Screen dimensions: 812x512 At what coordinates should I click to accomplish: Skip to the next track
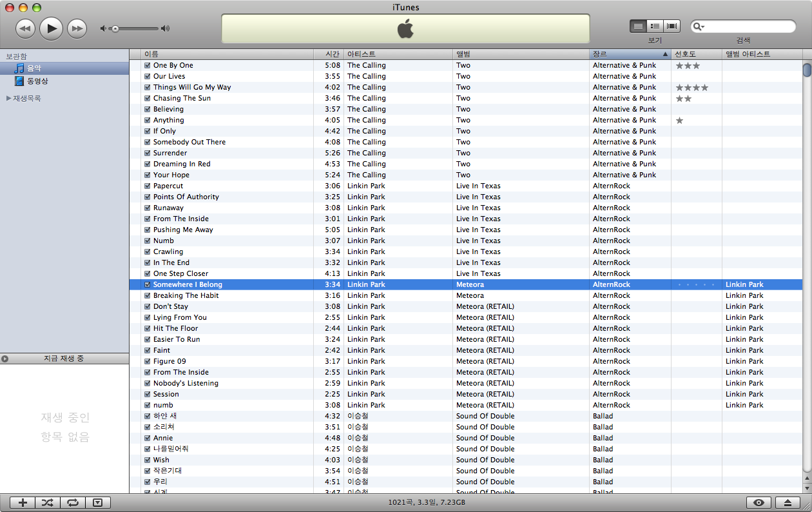[77, 28]
